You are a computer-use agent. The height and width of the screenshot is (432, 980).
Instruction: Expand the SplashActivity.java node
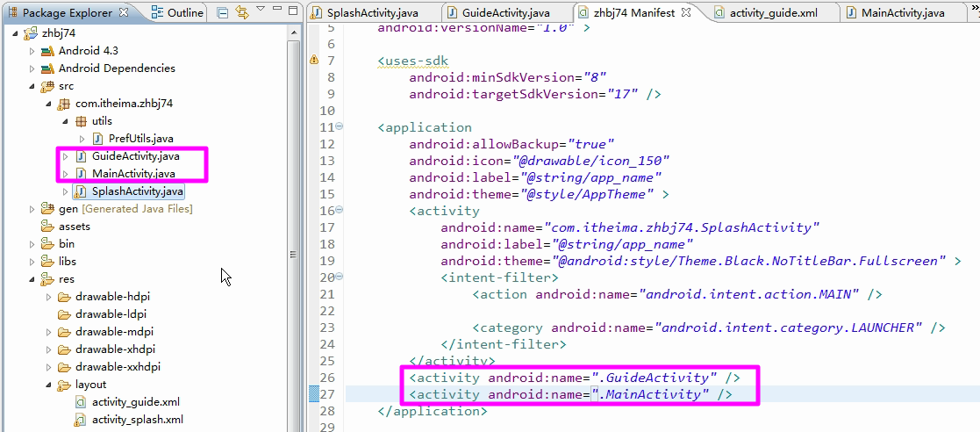coord(66,191)
